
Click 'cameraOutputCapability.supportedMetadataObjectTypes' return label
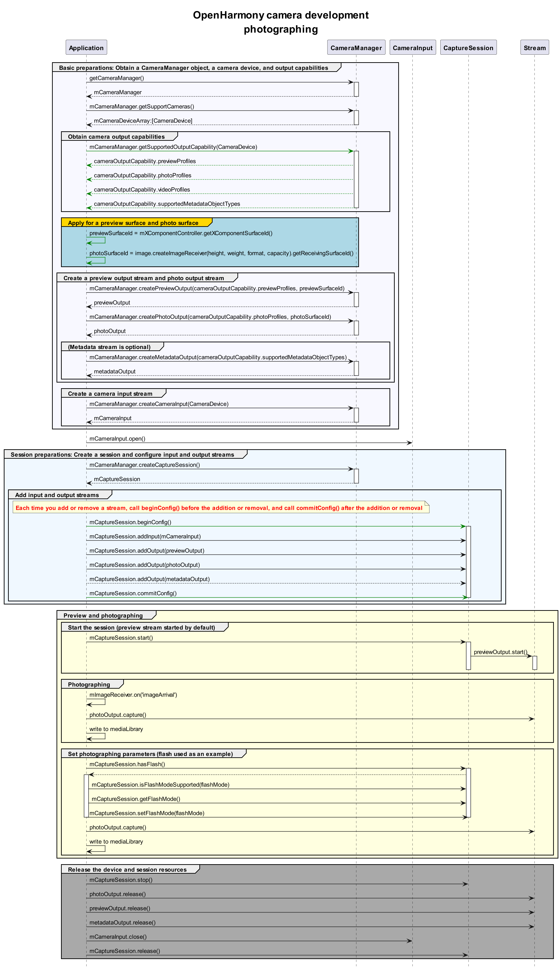point(167,204)
